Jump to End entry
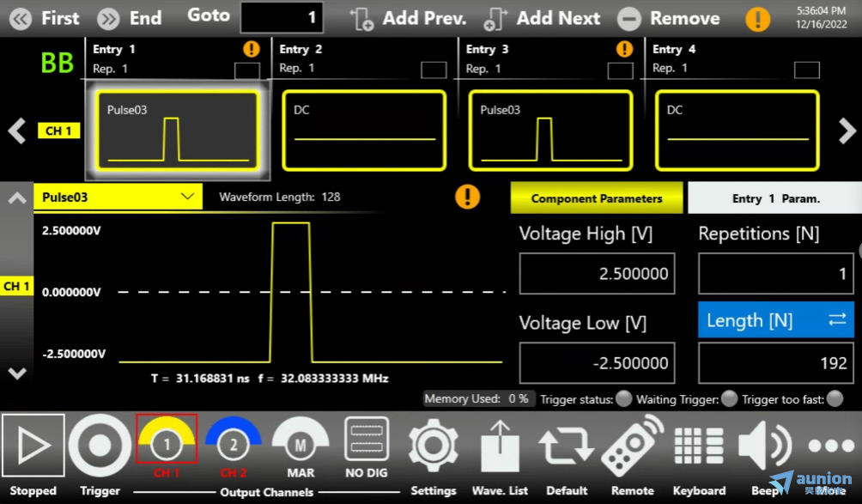This screenshot has width=862, height=504. (130, 18)
